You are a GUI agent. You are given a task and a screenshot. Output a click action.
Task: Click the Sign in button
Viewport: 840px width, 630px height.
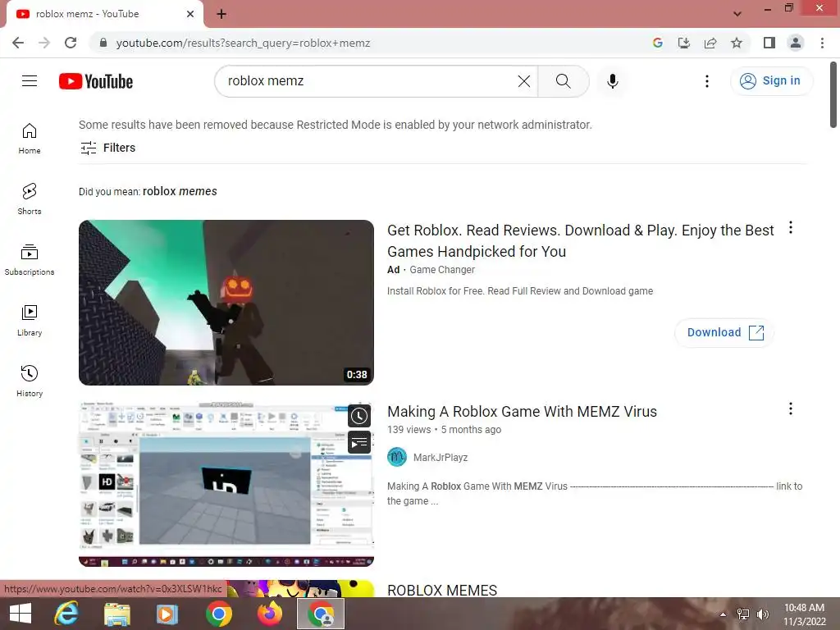tap(771, 81)
